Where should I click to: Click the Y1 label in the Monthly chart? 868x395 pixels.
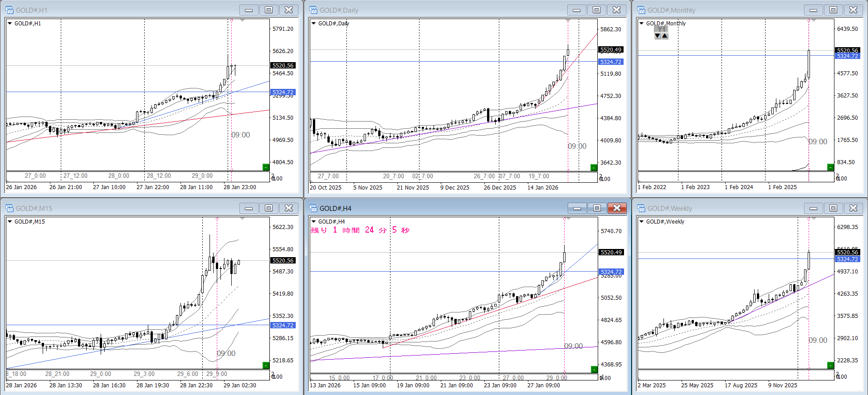point(661,29)
